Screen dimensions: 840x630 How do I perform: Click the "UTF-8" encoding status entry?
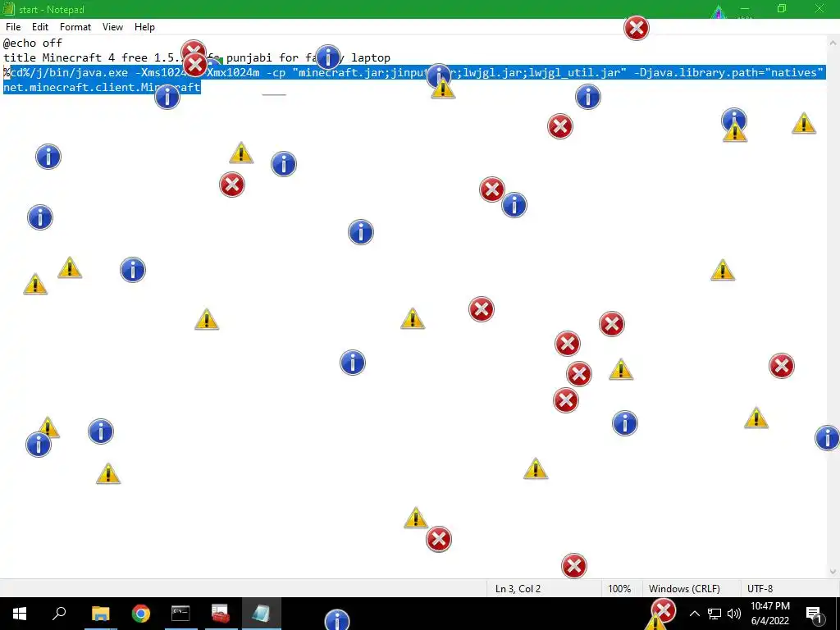[760, 589]
